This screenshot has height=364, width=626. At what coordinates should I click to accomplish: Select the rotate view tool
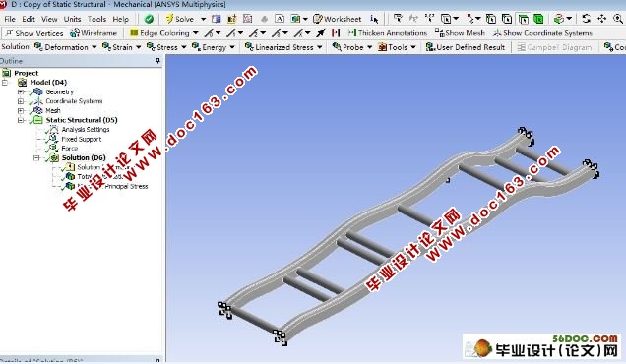[586, 19]
